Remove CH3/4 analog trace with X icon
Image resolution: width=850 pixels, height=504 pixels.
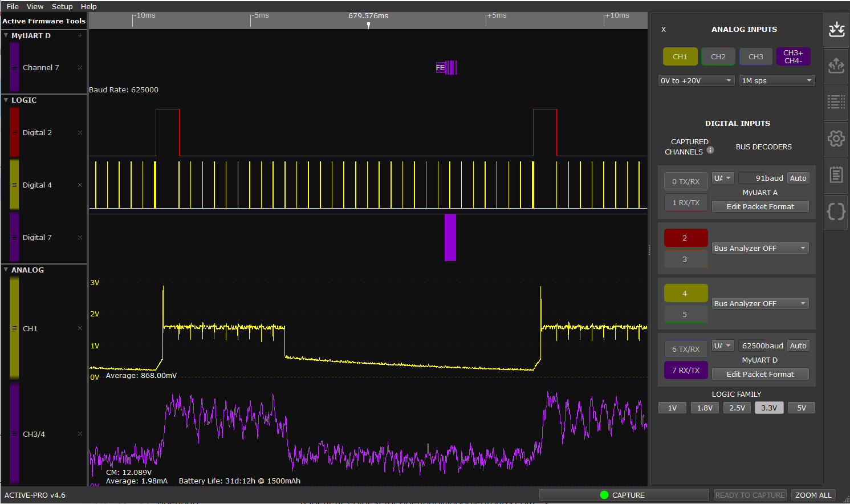(x=80, y=434)
